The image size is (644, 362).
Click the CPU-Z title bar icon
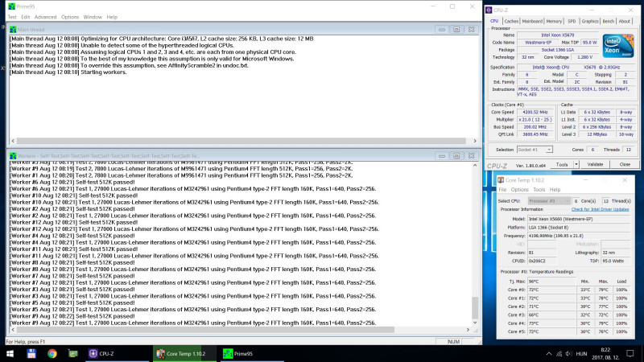489,10
